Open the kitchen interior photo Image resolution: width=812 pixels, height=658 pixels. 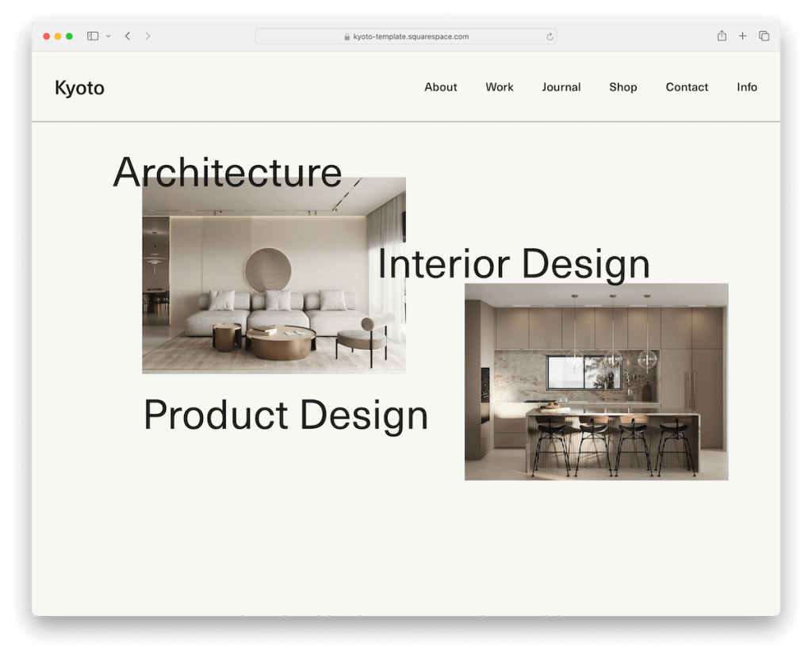[x=596, y=381]
